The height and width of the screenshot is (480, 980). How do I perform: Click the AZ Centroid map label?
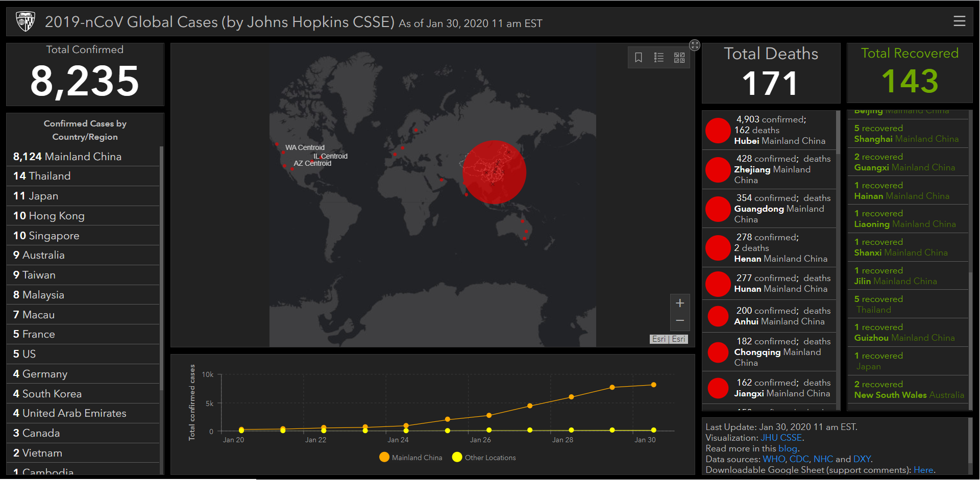[x=312, y=163]
